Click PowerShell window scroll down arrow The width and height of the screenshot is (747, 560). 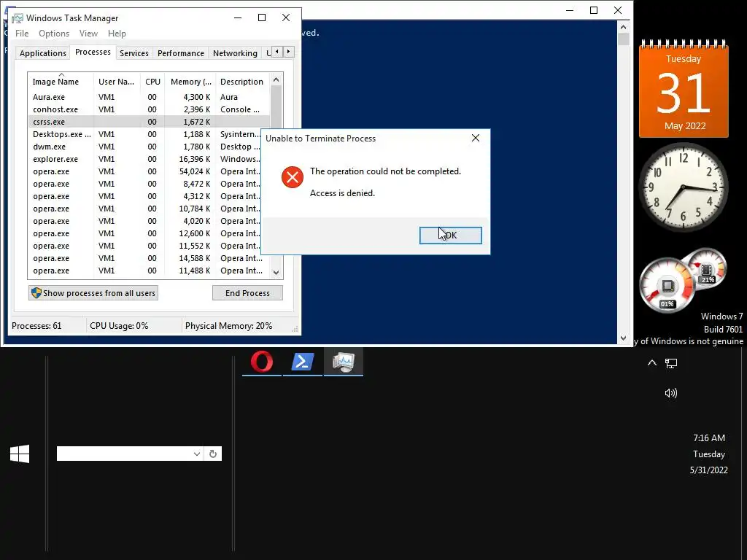tap(624, 338)
